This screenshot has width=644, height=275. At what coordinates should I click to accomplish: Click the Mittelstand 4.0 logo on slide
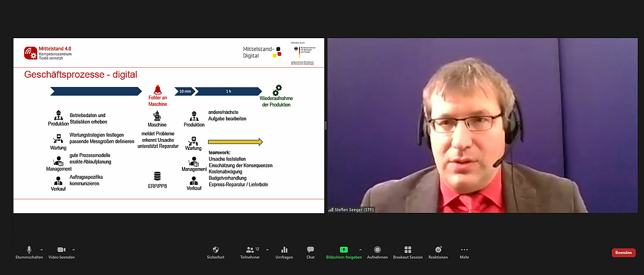pyautogui.click(x=47, y=52)
